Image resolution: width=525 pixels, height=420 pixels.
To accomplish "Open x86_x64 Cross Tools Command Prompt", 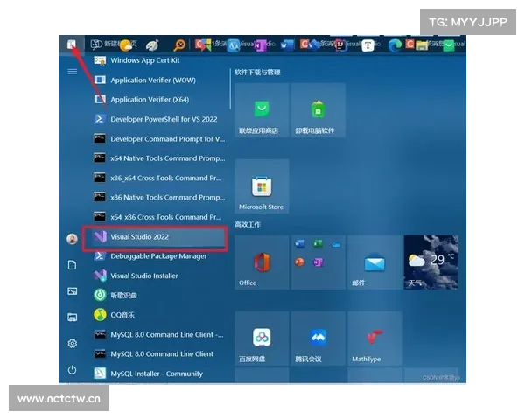I will 157,178.
